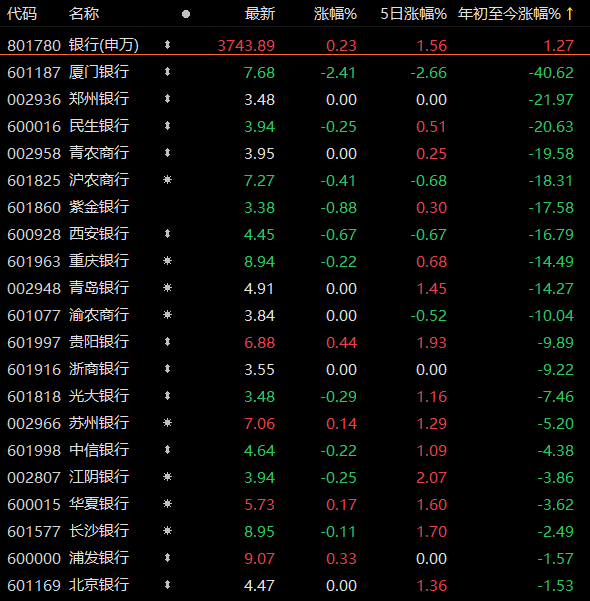Image resolution: width=590 pixels, height=601 pixels.
Task: Click stock code 601187
Action: coord(34,73)
